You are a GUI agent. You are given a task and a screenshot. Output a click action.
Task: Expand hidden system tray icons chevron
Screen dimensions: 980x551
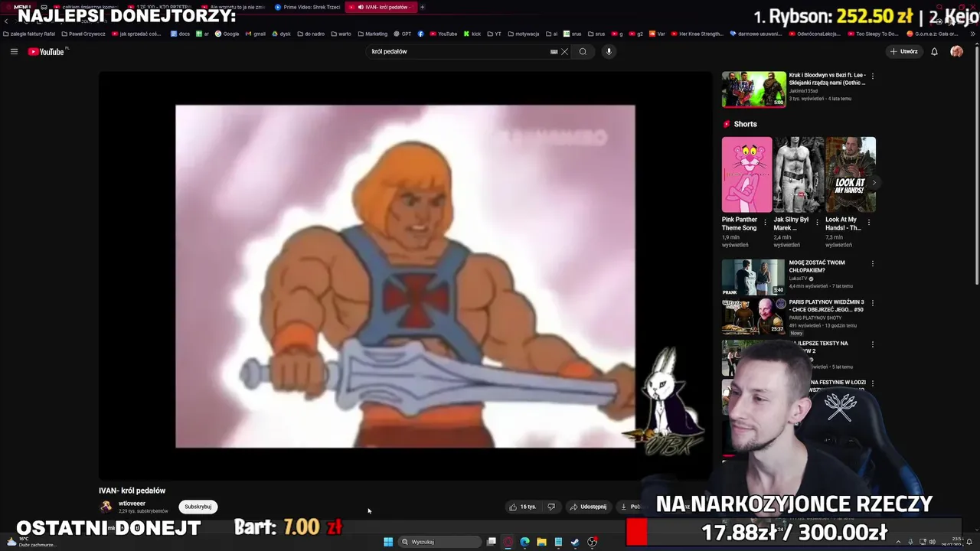pos(897,542)
